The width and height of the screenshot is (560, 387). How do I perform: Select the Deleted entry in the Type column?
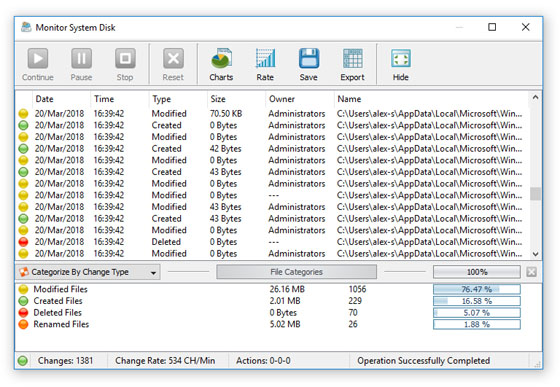[166, 242]
